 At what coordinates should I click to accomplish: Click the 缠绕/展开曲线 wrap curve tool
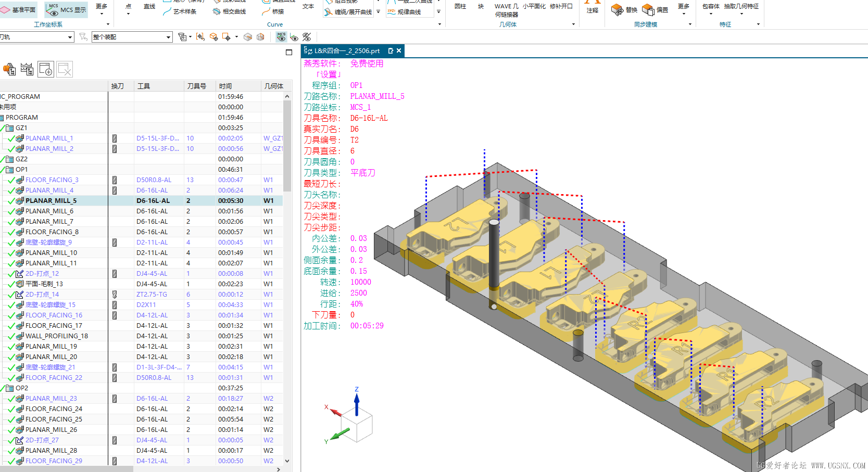coord(348,11)
